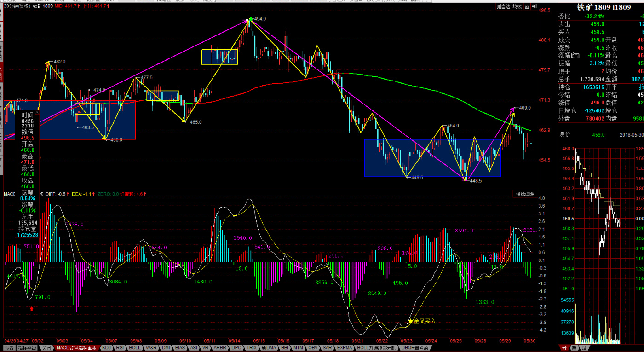This screenshot has height=352, width=644.
Task: Click the 均线 button
Action: click(x=517, y=6)
